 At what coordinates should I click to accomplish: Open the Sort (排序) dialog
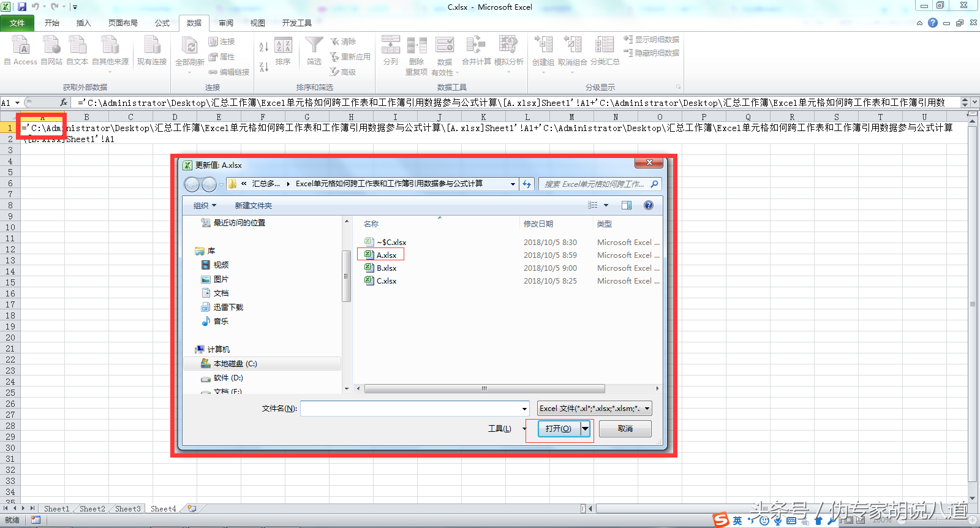pyautogui.click(x=283, y=51)
